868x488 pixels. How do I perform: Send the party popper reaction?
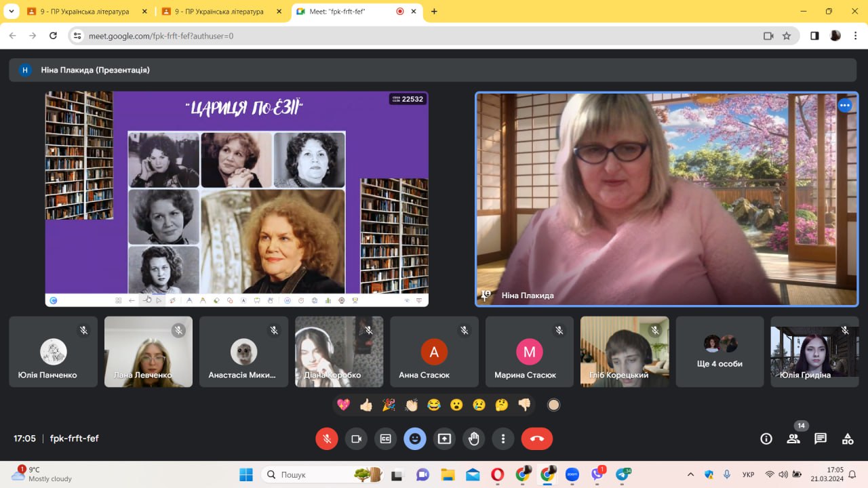[389, 405]
